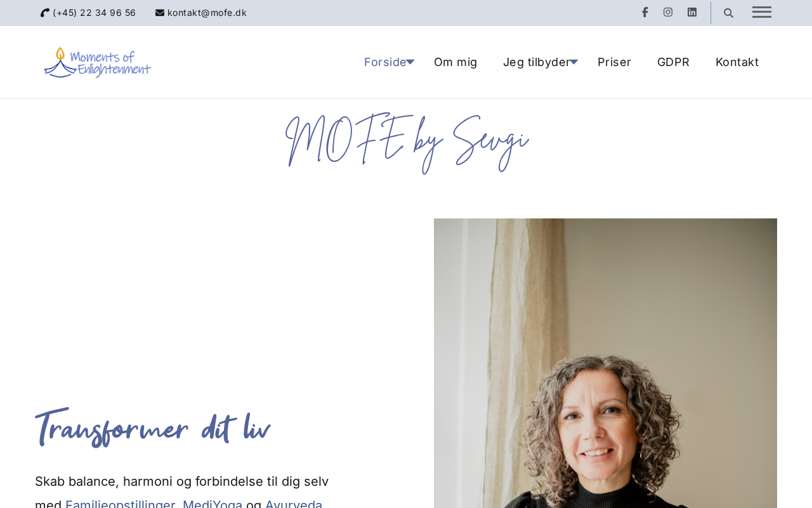
Task: Open the Instagram profile icon
Action: [668, 12]
